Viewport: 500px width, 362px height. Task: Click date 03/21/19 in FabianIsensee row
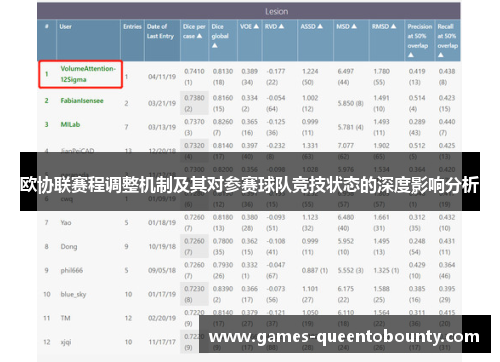pos(162,103)
